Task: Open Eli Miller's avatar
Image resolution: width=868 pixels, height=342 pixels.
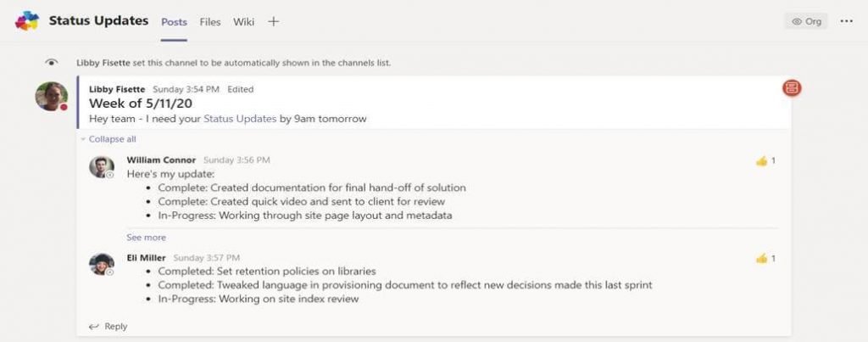Action: pos(102,265)
